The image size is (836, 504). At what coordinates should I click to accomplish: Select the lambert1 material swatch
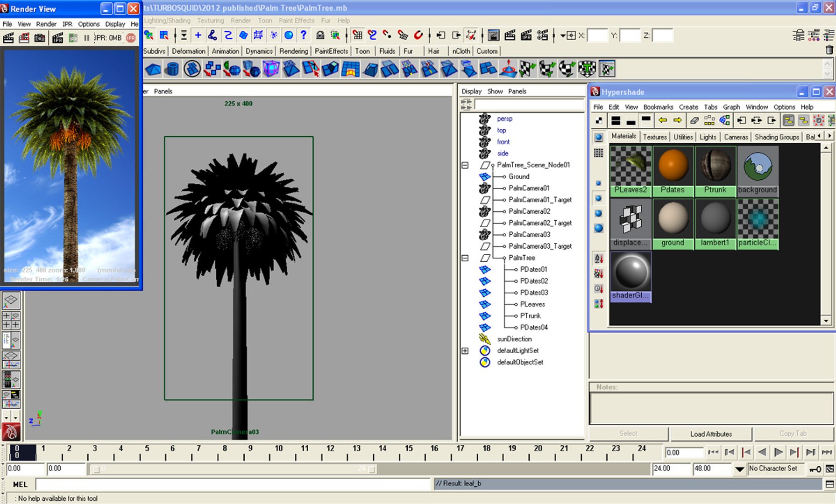[715, 224]
